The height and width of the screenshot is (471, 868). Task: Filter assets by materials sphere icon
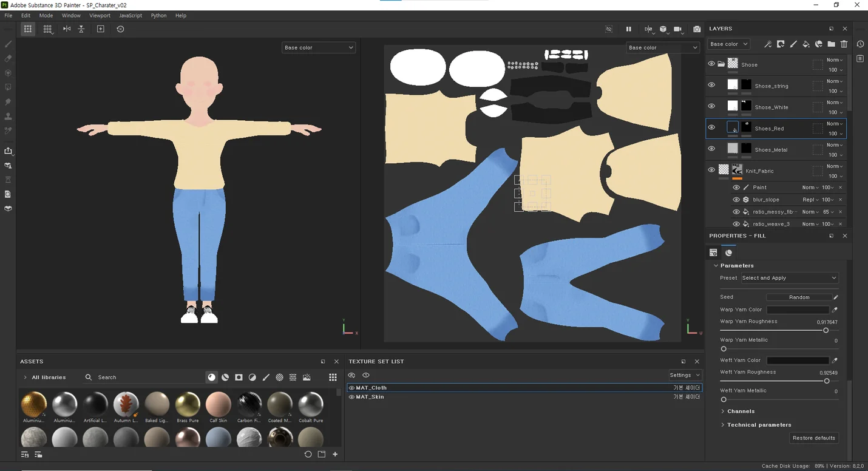(x=211, y=377)
